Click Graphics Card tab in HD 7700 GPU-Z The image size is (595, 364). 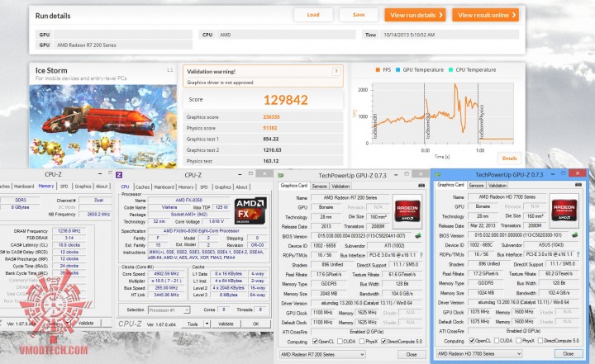[450, 185]
